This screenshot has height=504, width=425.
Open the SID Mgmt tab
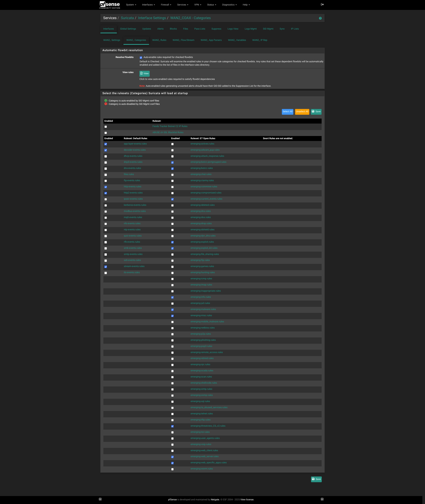click(x=268, y=29)
